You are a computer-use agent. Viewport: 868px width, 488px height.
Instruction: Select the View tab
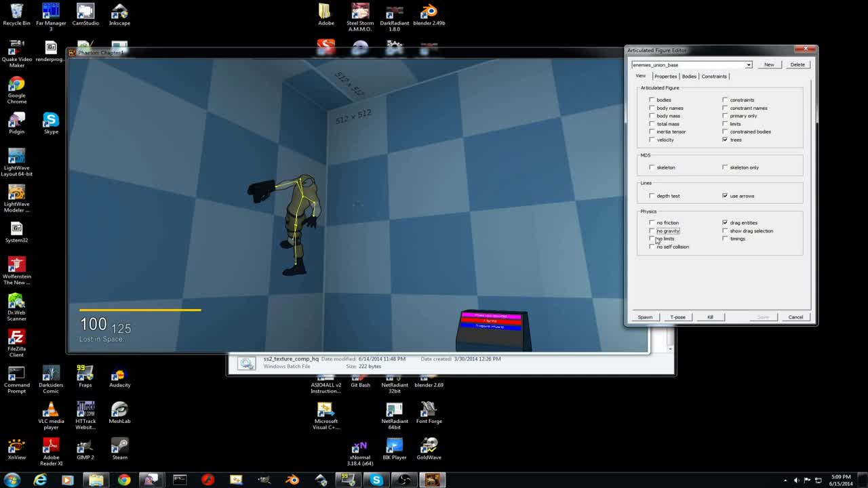coord(640,76)
